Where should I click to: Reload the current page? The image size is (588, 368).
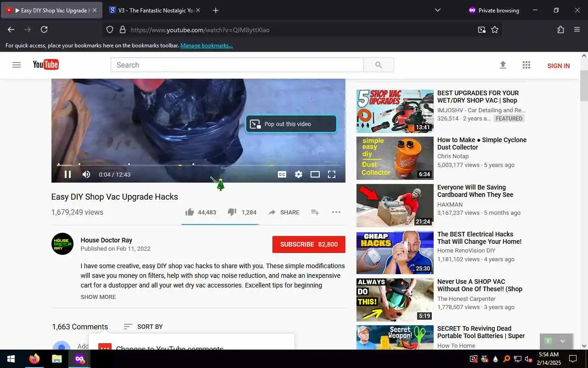[x=44, y=29]
